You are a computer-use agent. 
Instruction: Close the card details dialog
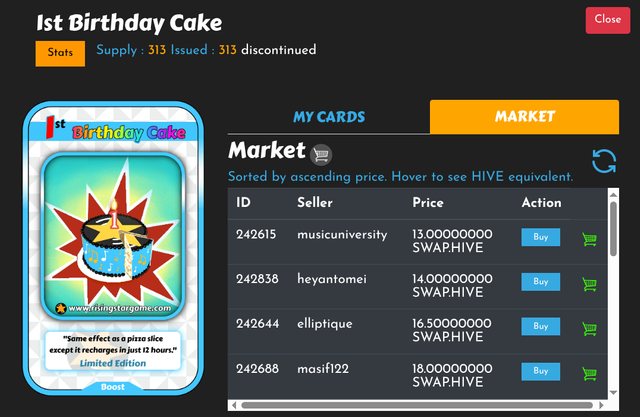click(608, 20)
